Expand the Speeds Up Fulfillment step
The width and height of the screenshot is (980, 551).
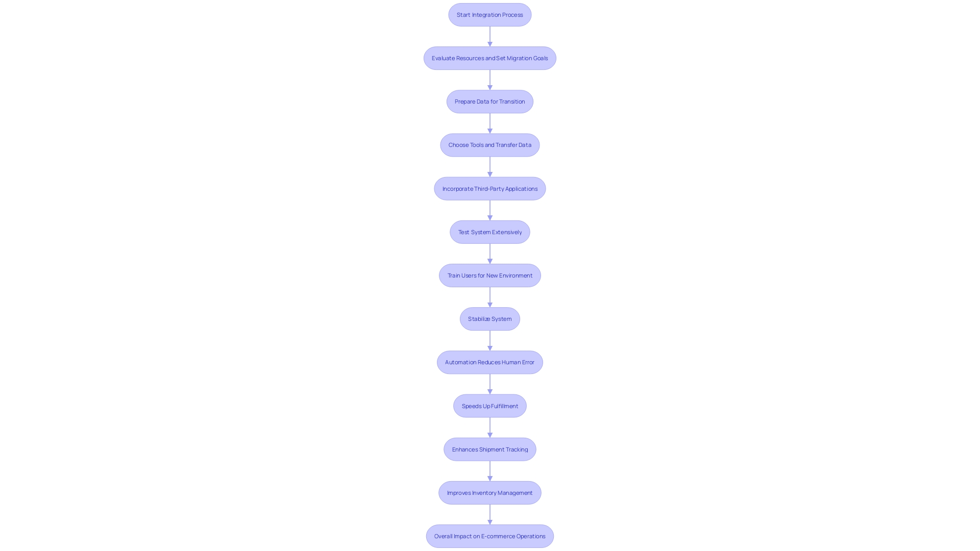click(x=490, y=405)
